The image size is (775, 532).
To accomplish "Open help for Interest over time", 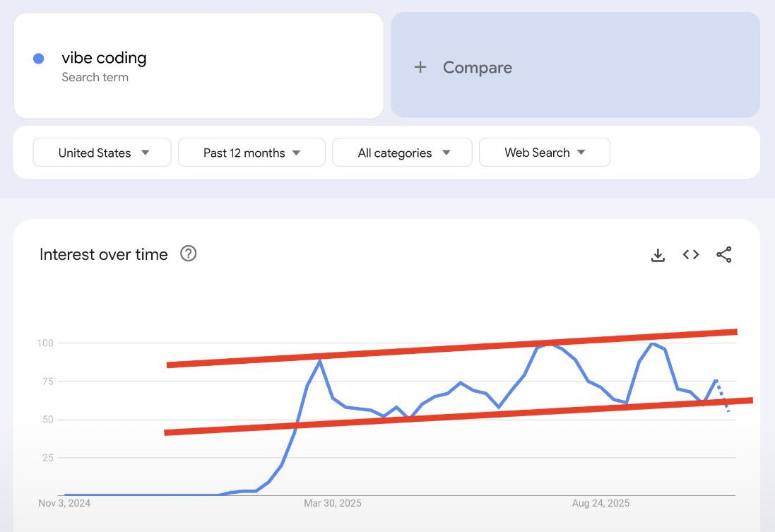I will (x=189, y=254).
